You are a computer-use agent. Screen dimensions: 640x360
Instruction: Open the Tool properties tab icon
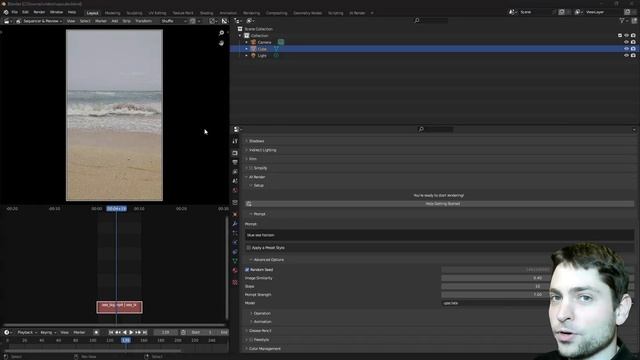pyautogui.click(x=235, y=141)
